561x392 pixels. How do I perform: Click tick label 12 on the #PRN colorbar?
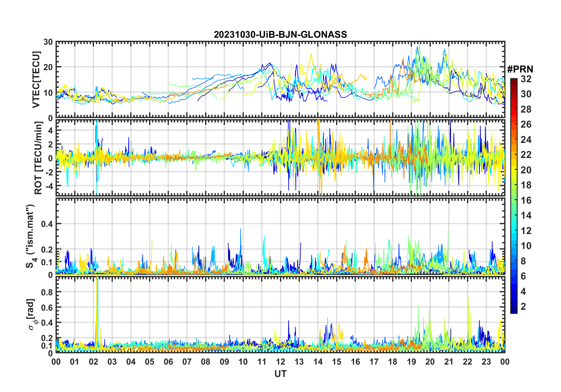tap(526, 231)
